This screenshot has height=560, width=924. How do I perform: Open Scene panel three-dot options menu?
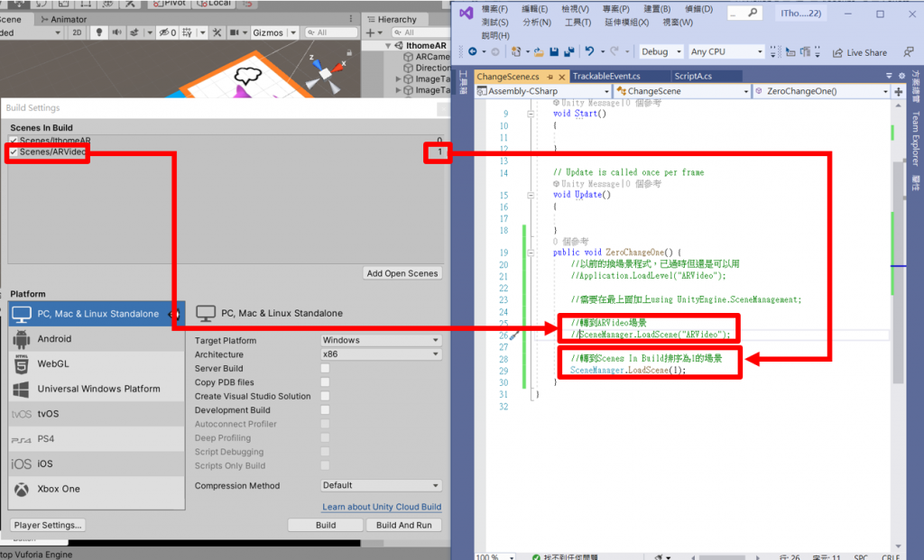coord(351,19)
